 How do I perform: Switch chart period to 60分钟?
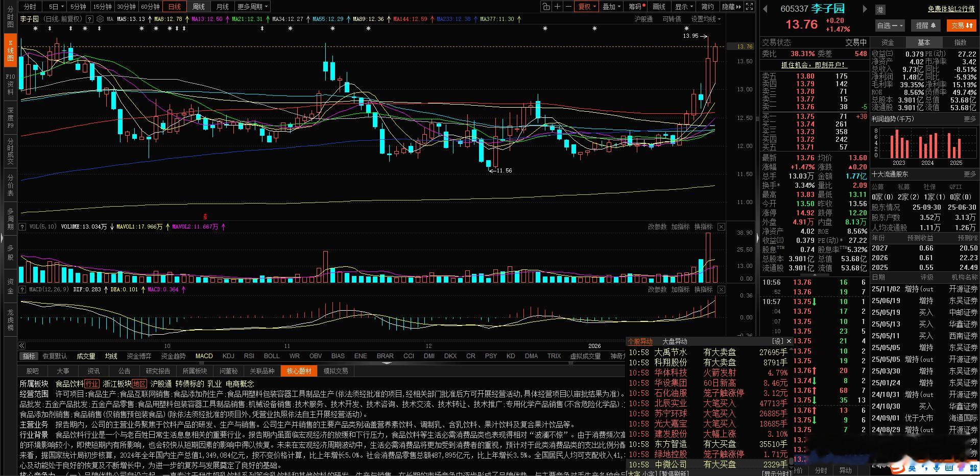pyautogui.click(x=150, y=7)
